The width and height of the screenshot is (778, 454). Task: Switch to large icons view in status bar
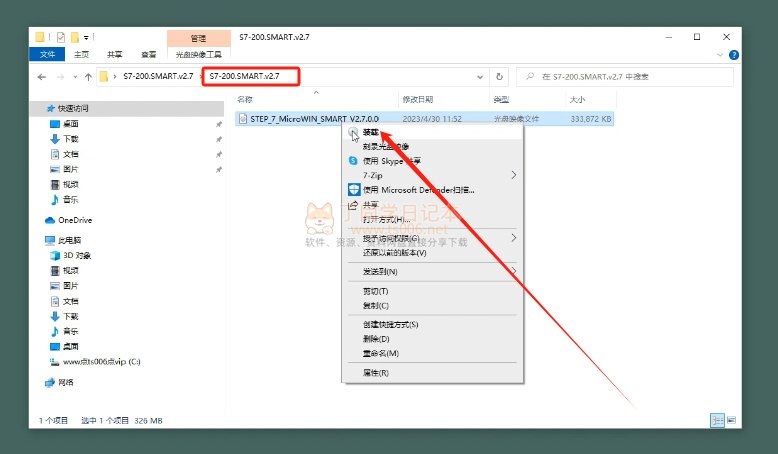[731, 420]
